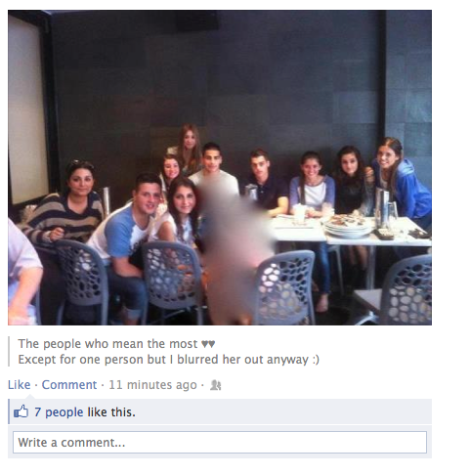The image size is (470, 476).
Task: Open the '11 minutes ago' timestamp
Action: (152, 385)
